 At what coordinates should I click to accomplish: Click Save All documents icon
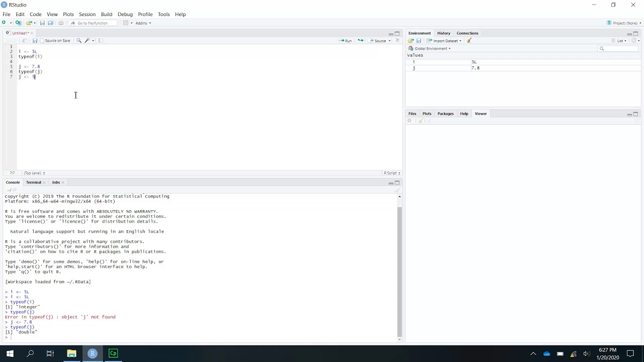tap(50, 23)
